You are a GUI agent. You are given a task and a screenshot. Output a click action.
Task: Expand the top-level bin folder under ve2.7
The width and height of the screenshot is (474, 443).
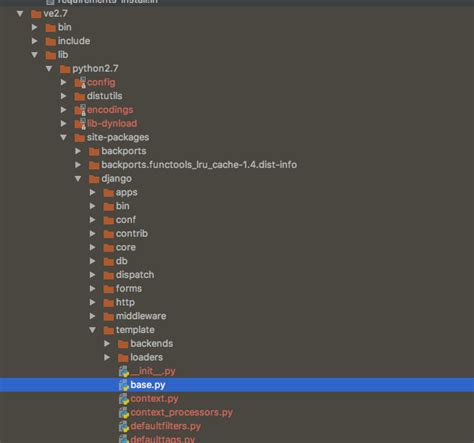pos(35,27)
